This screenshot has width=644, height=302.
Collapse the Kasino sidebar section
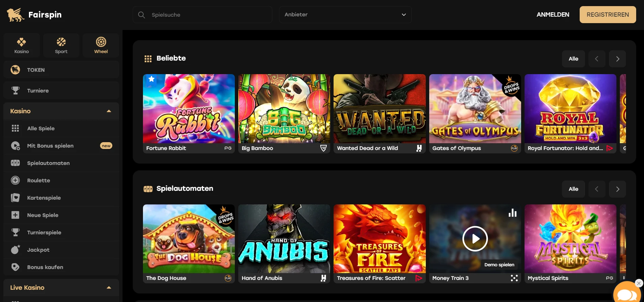(x=109, y=111)
